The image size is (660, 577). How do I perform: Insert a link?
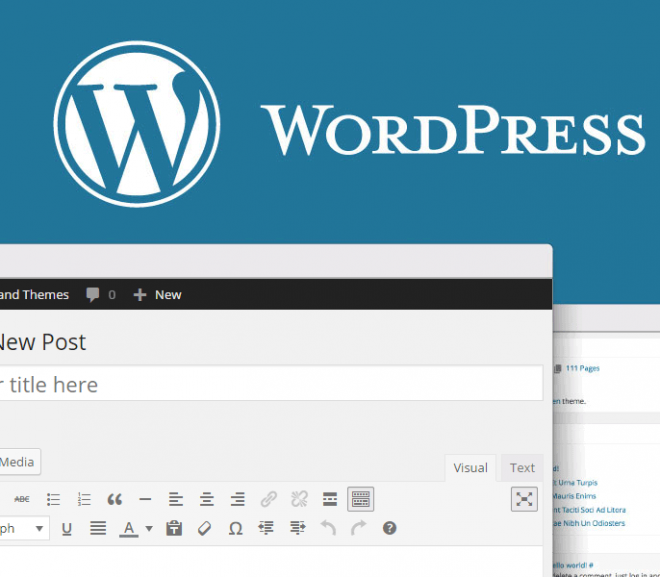click(269, 500)
